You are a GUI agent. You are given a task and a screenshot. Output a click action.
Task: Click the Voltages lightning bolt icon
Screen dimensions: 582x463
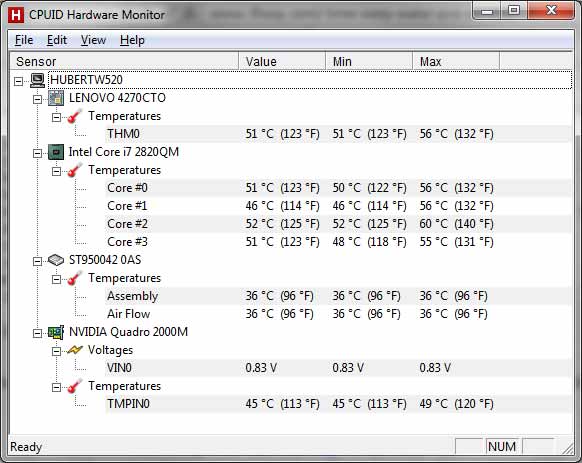click(x=75, y=350)
